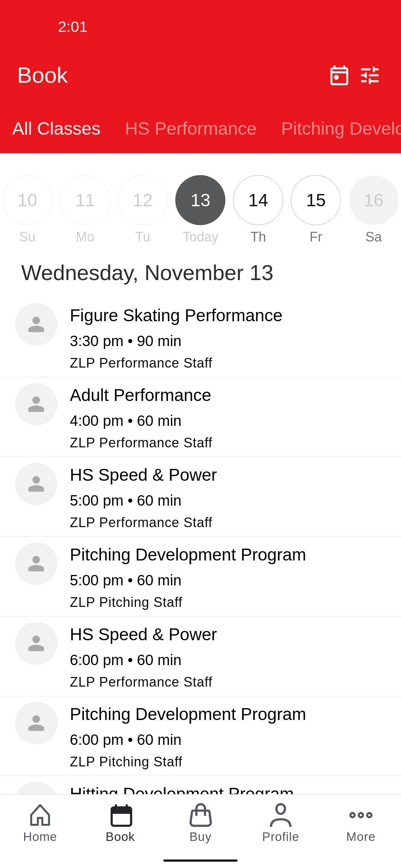
Task: Open the More dots menu
Action: pos(361,815)
